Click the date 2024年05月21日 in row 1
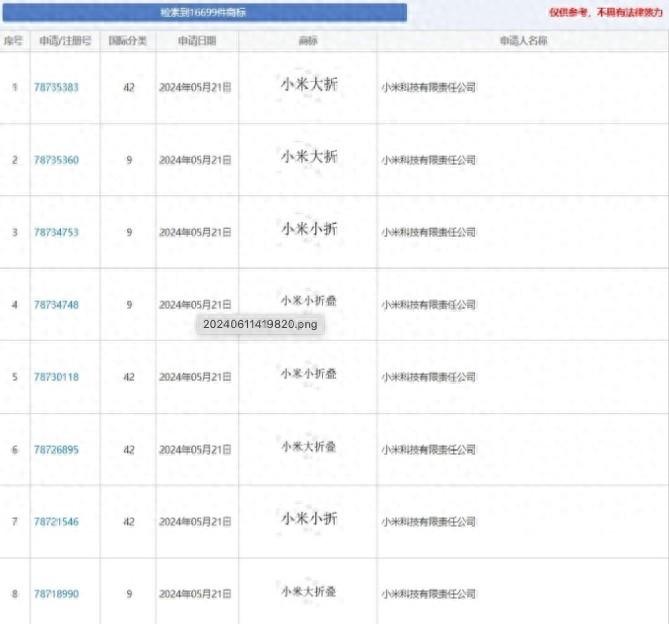 coord(195,87)
